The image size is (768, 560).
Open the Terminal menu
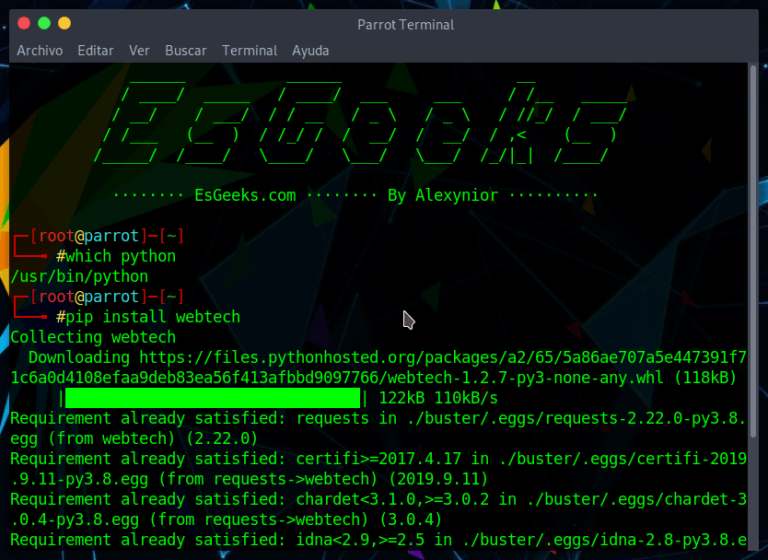(249, 50)
